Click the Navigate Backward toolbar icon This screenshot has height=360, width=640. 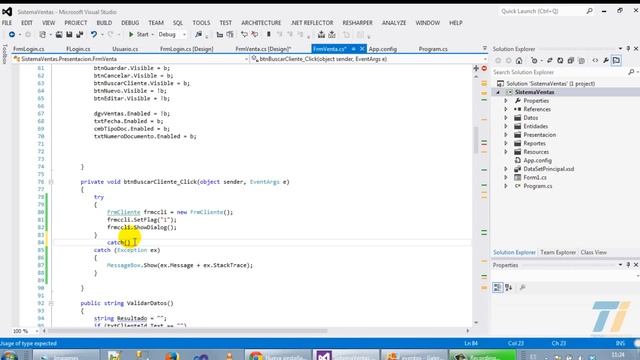11,35
